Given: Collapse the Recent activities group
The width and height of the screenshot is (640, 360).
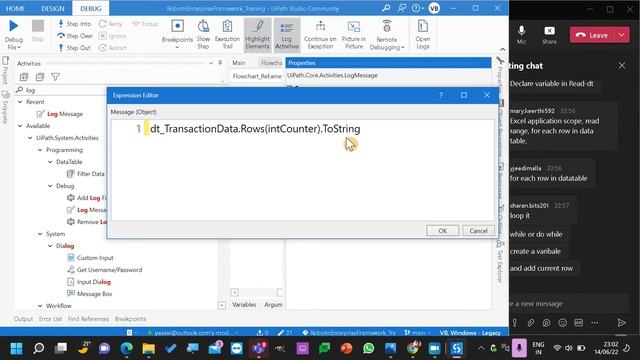Looking at the screenshot, I should point(20,102).
